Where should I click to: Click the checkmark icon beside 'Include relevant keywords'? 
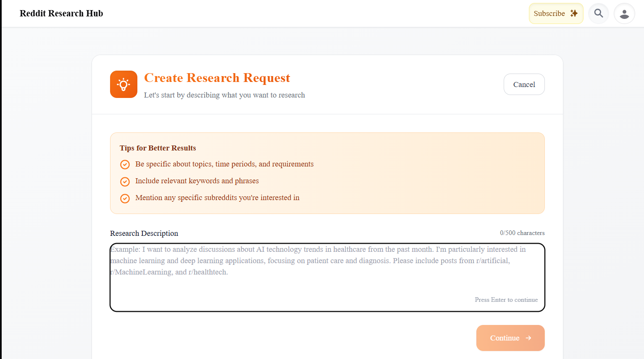coord(125,182)
